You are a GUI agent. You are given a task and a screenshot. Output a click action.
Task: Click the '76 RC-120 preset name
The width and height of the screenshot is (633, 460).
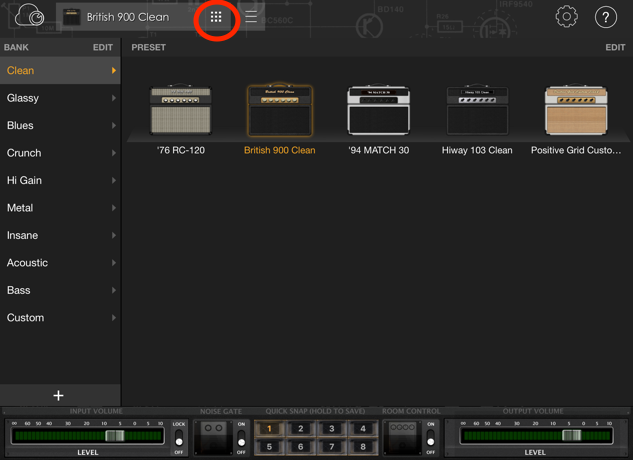tap(180, 150)
